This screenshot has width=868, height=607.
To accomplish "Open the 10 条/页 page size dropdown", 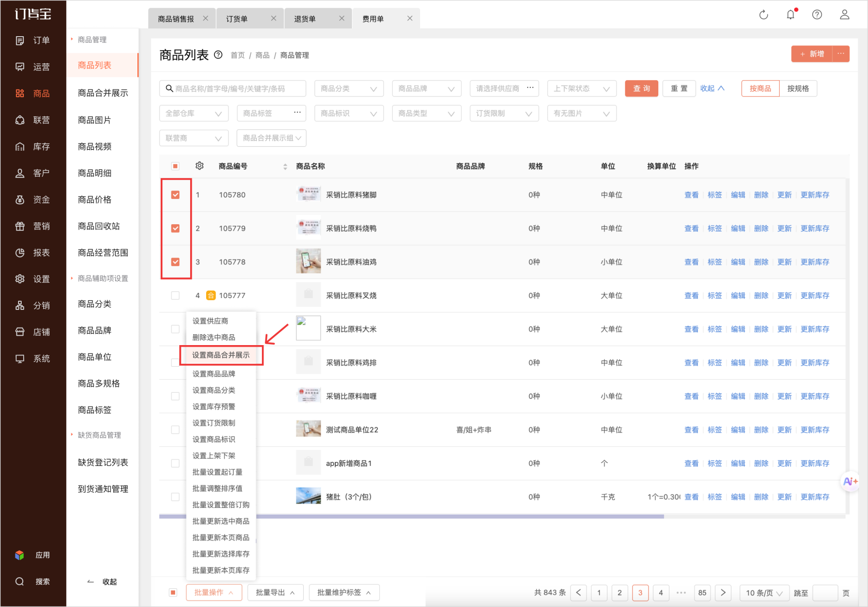I will tap(764, 593).
